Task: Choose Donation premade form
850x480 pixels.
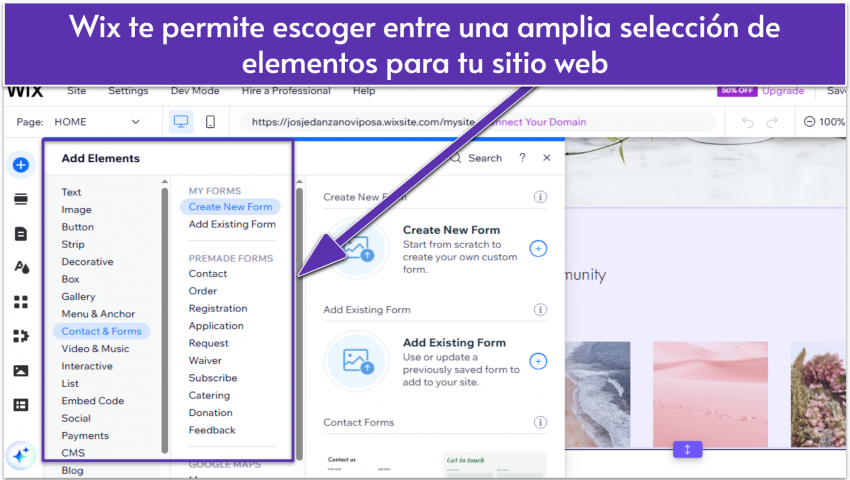Action: click(x=210, y=412)
